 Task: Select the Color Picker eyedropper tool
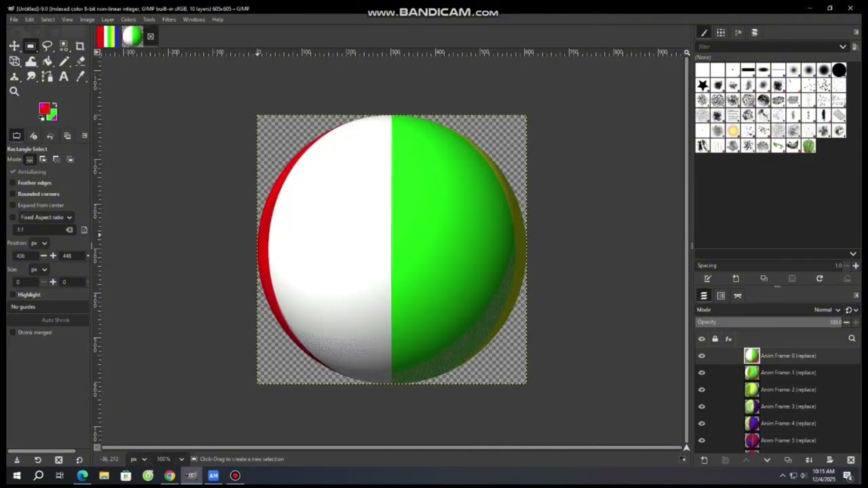coord(80,77)
